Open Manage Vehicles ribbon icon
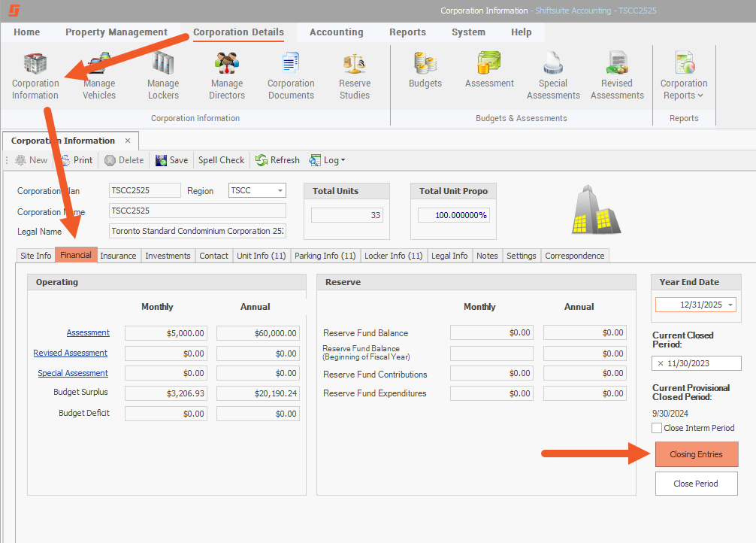The image size is (756, 543). pos(99,76)
